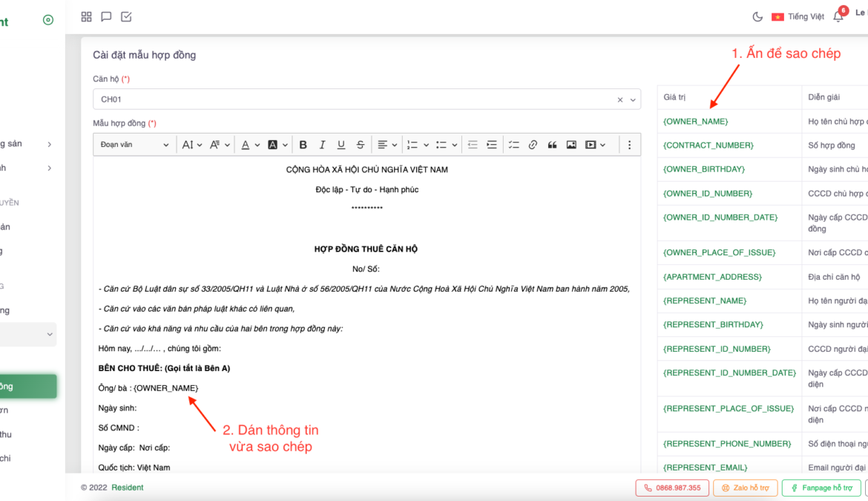Open the font background color picker
The width and height of the screenshot is (868, 501).
coord(277,145)
